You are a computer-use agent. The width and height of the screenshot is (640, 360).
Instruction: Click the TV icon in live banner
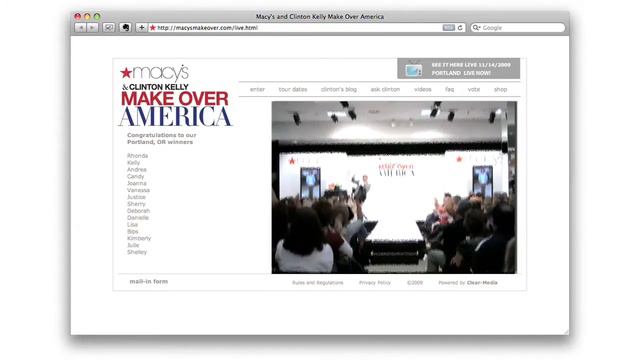(x=413, y=69)
